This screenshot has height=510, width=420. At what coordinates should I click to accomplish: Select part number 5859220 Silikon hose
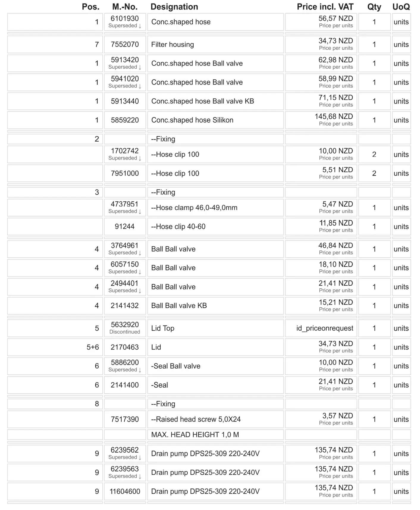(125, 120)
